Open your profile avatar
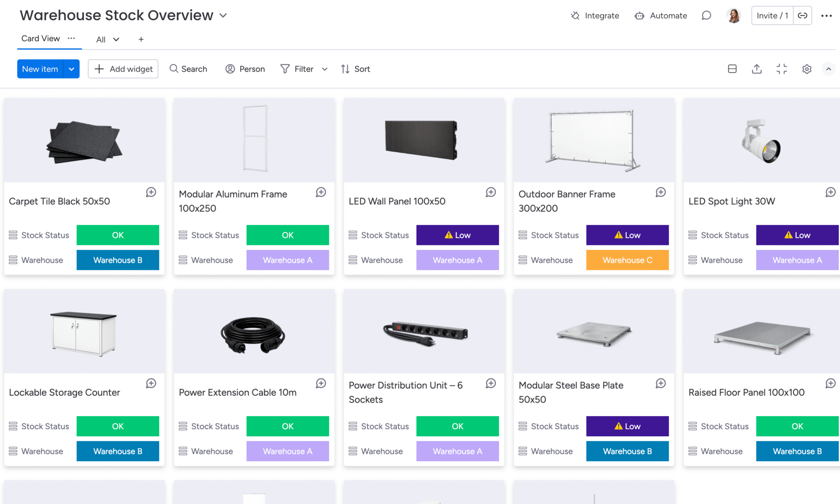This screenshot has width=840, height=504. coord(734,15)
